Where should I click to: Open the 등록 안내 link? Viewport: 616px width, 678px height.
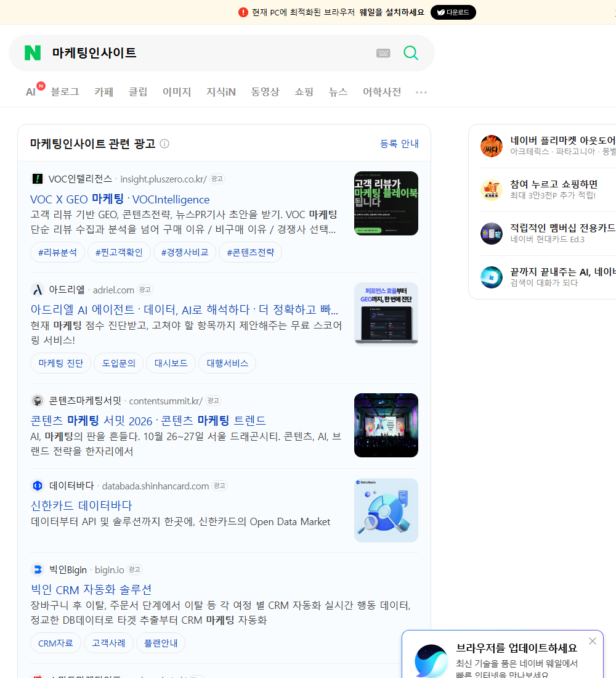pyautogui.click(x=399, y=144)
